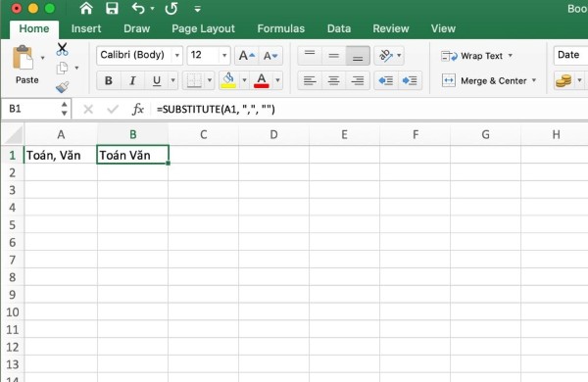The image size is (588, 382).
Task: Align text to top
Action: [310, 56]
